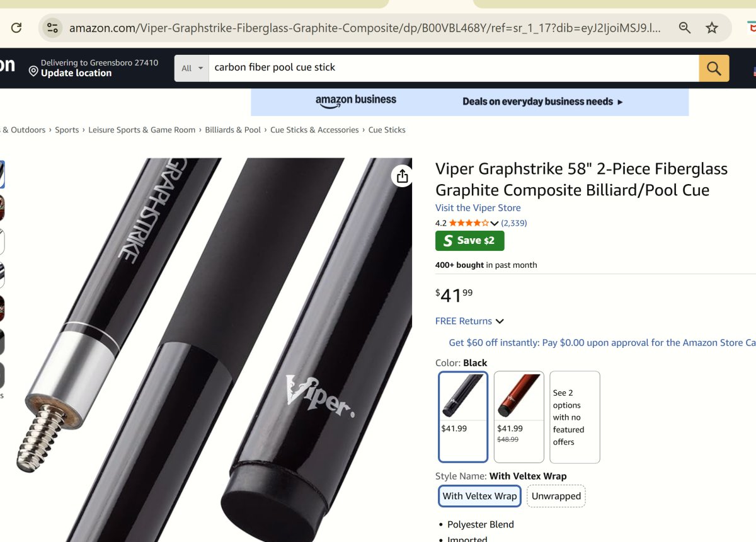Reload the page with the refresh icon

(16, 28)
